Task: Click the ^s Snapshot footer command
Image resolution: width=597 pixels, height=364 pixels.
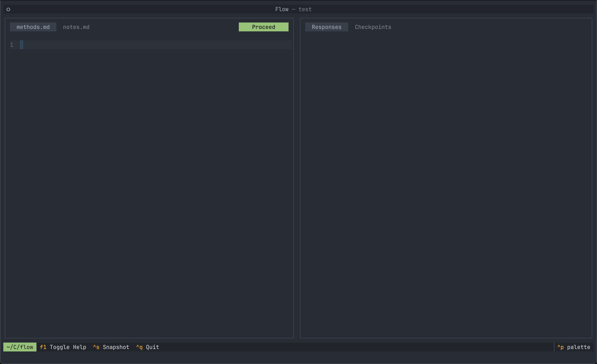Action: [111, 347]
